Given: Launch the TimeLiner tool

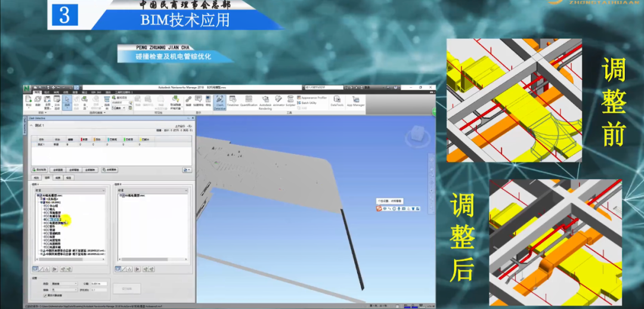Looking at the screenshot, I should point(233,101).
